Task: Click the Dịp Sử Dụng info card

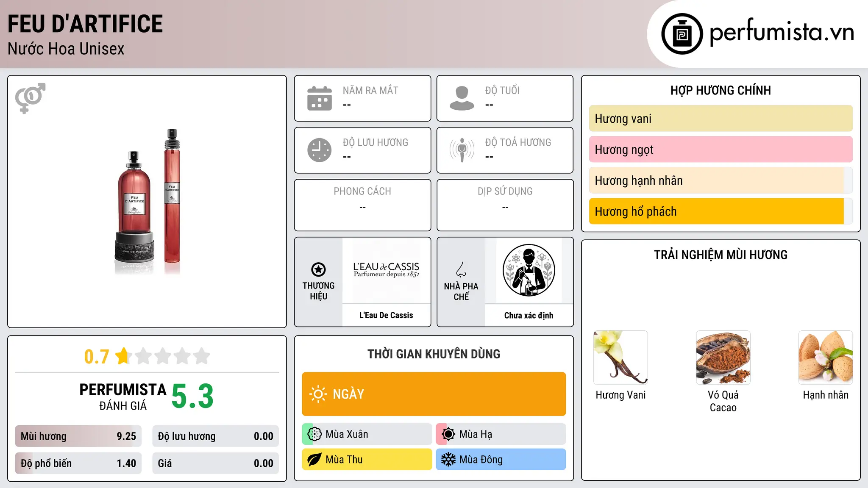Action: point(505,205)
